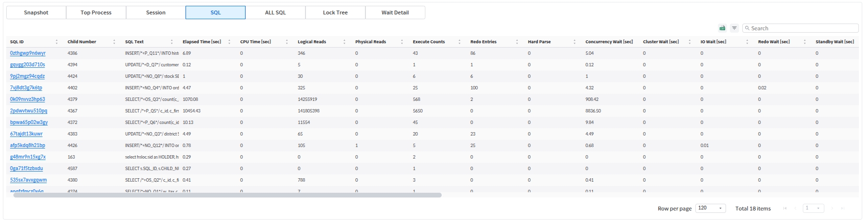
Task: Open the column filter icon
Action: click(734, 28)
